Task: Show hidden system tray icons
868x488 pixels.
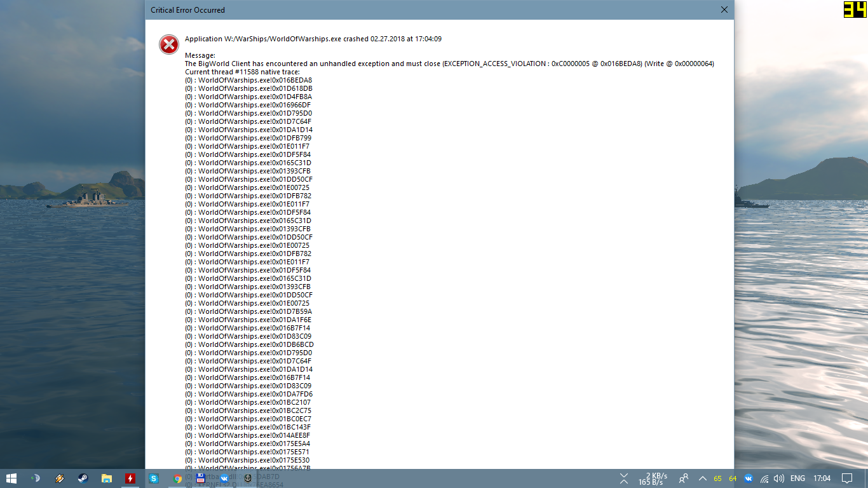Action: [702, 478]
